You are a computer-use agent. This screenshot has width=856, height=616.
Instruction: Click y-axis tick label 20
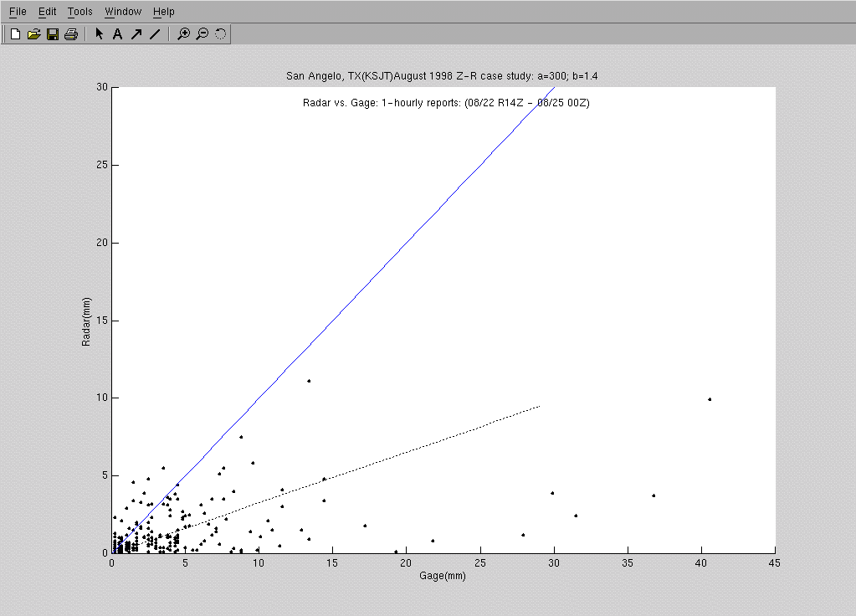(x=102, y=243)
